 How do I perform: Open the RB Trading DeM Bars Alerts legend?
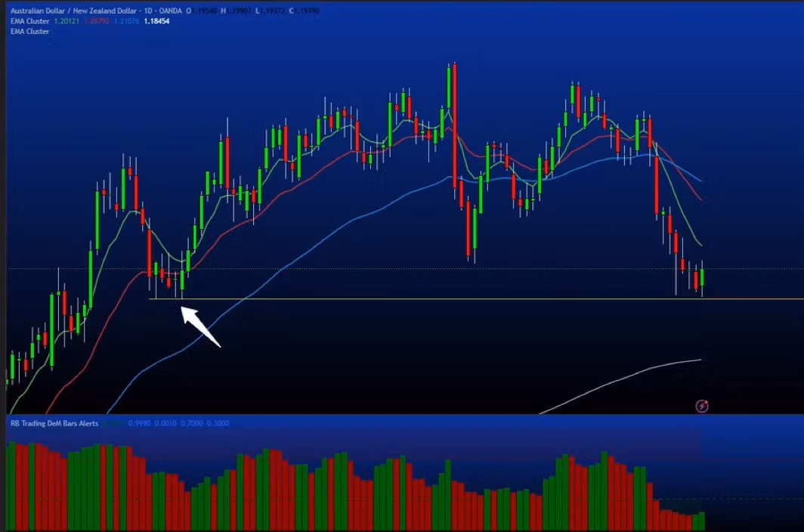[x=54, y=423]
